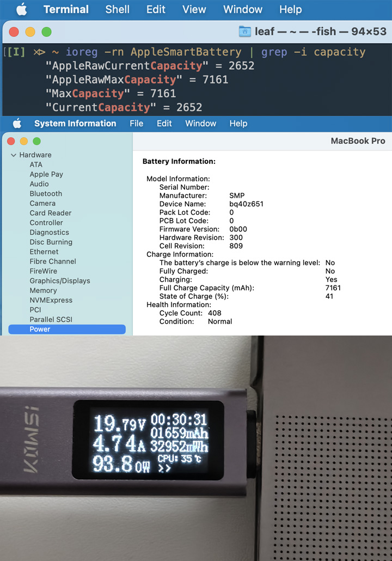Open System Information Window menu
Image resolution: width=392 pixels, height=561 pixels.
point(200,124)
